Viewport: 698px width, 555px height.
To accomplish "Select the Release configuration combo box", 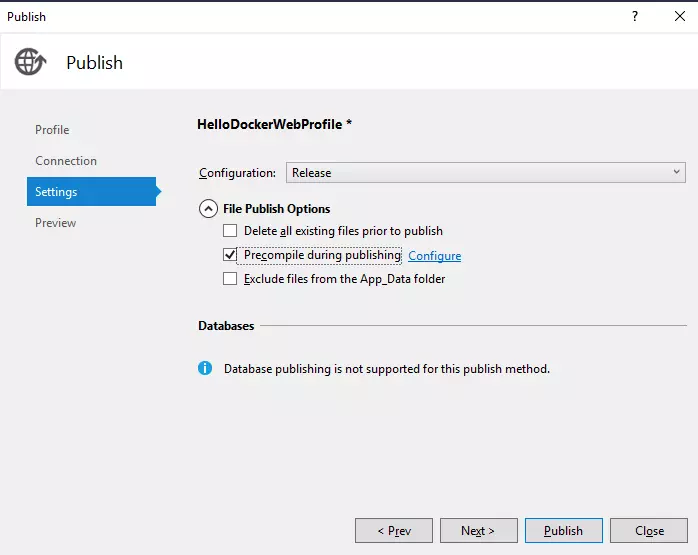I will point(486,172).
